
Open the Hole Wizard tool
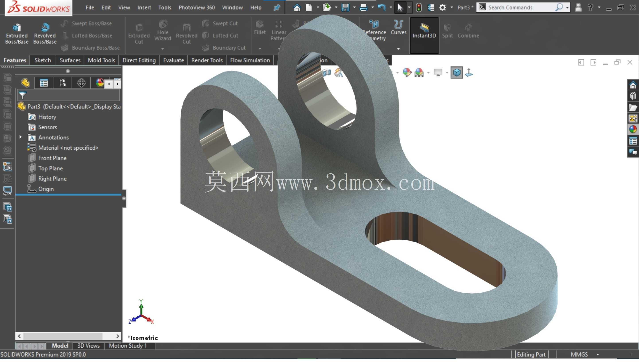click(x=162, y=31)
